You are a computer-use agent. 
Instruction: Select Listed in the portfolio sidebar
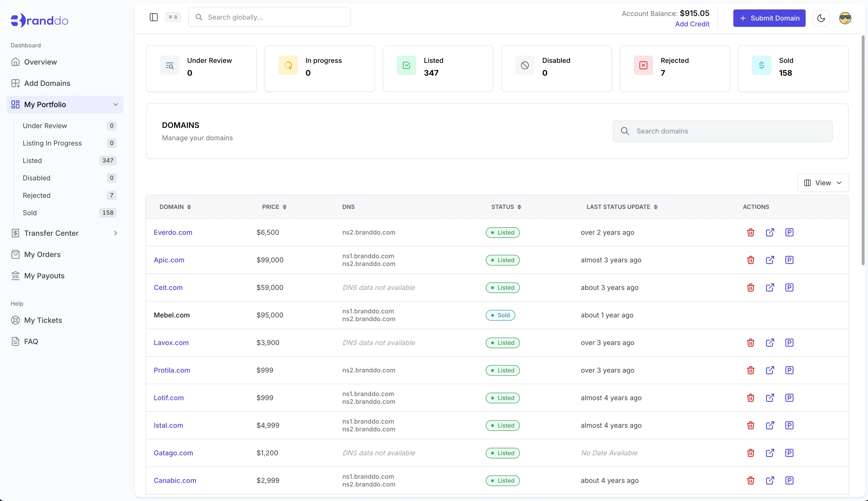tap(32, 160)
